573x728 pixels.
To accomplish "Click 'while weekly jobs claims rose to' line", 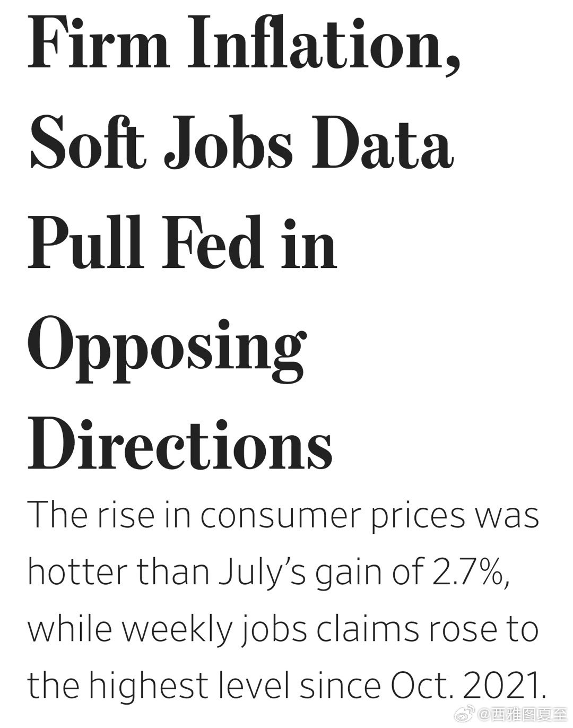I will (283, 630).
